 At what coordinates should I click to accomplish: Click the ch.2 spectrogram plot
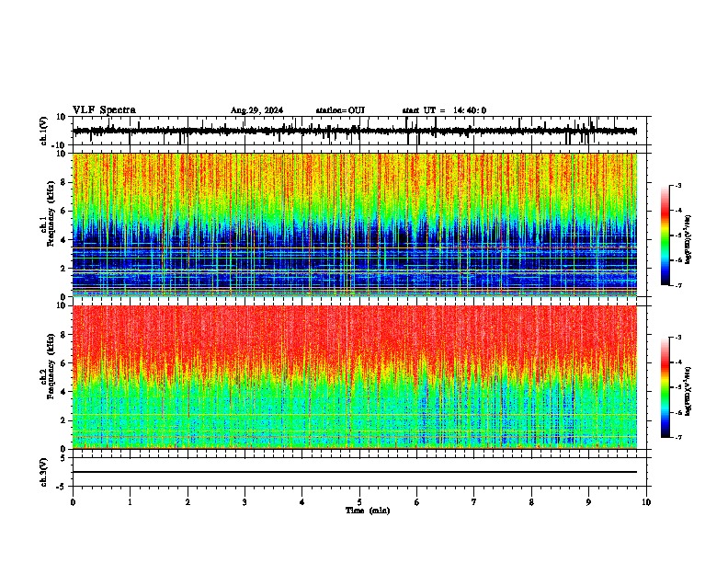tap(355, 377)
